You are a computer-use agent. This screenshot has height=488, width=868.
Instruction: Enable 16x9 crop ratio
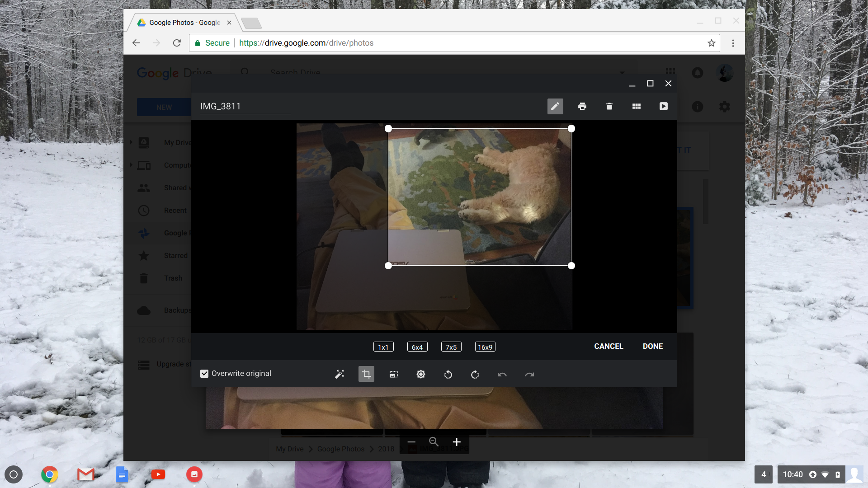click(485, 347)
